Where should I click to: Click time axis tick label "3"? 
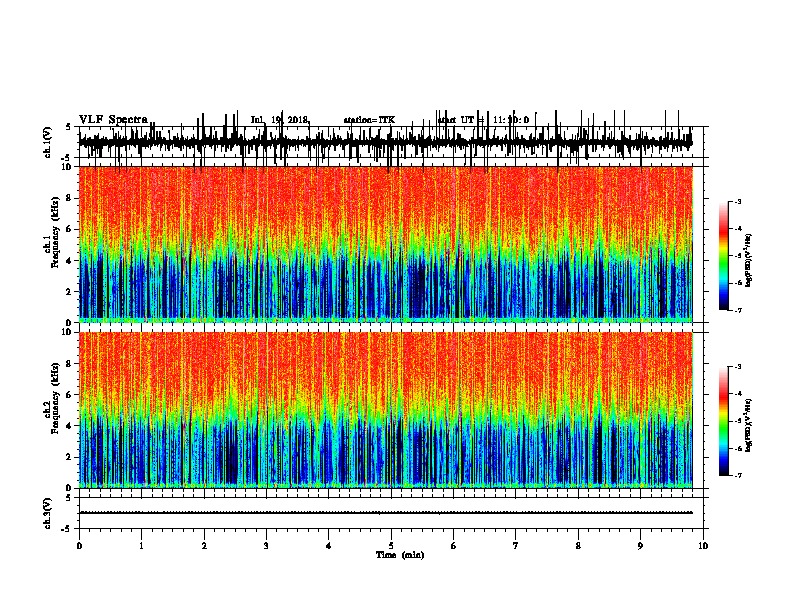point(266,546)
